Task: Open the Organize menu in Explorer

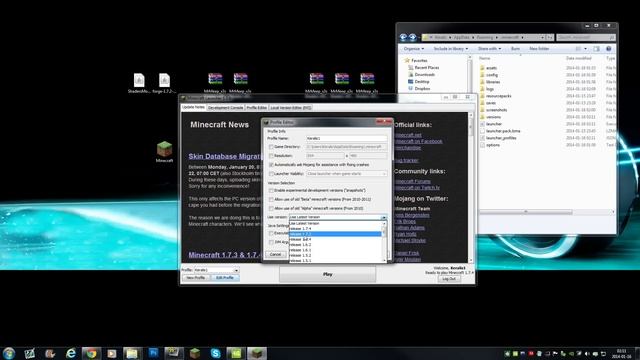Action: (413, 49)
